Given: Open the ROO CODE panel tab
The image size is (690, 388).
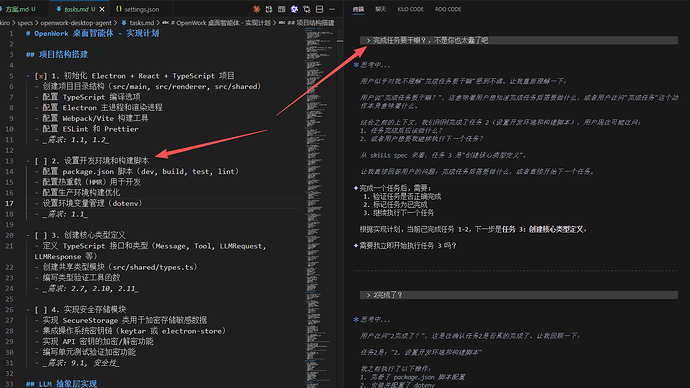Looking at the screenshot, I should [x=448, y=9].
